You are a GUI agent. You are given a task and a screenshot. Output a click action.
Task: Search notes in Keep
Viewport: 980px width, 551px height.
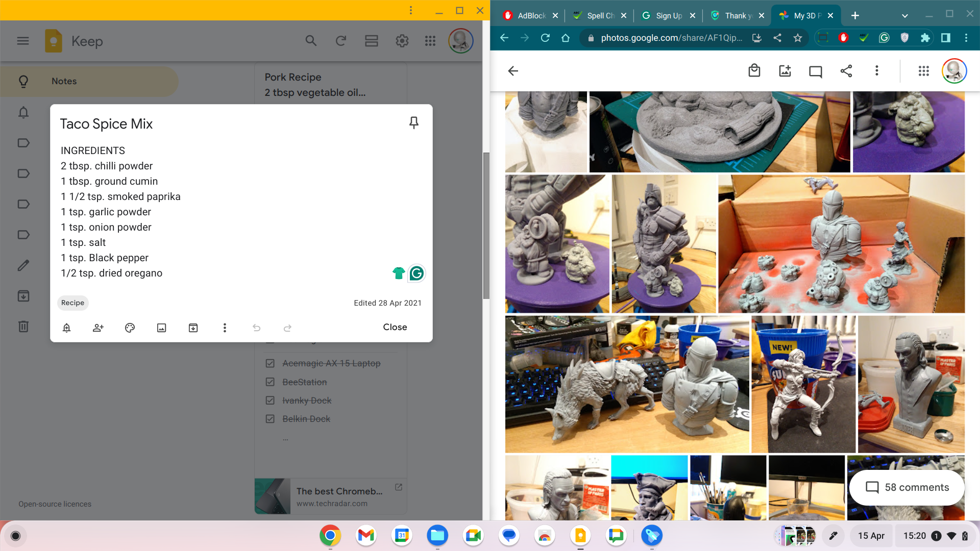click(311, 41)
